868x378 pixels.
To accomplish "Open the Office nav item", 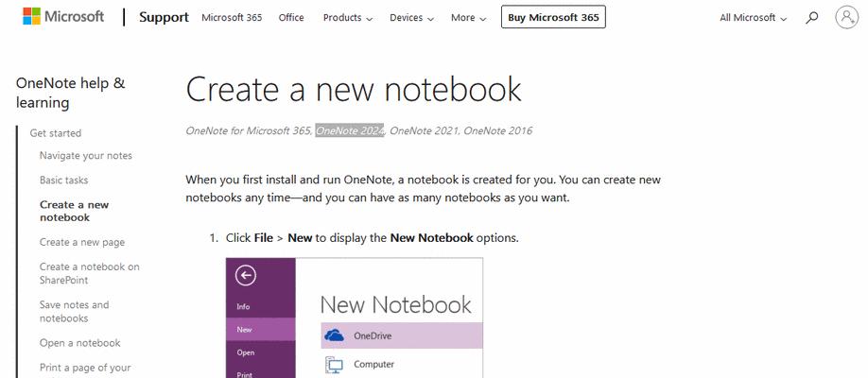I will [x=291, y=18].
